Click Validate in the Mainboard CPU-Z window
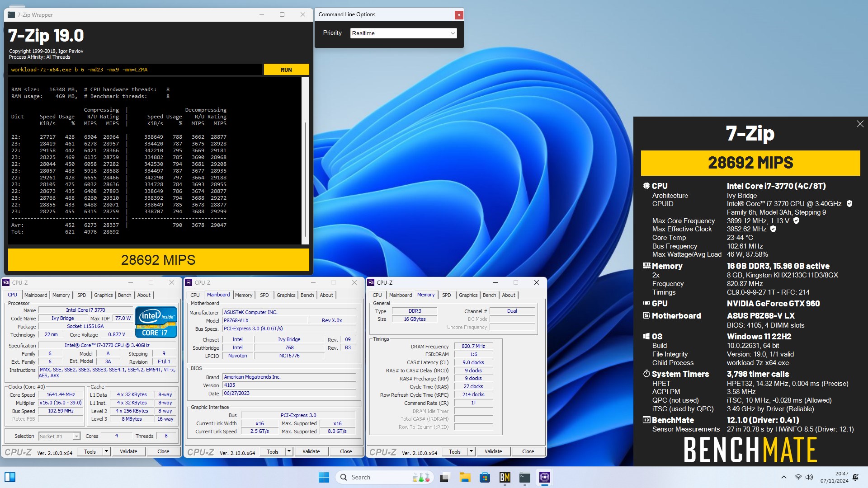The image size is (868, 488). (311, 451)
